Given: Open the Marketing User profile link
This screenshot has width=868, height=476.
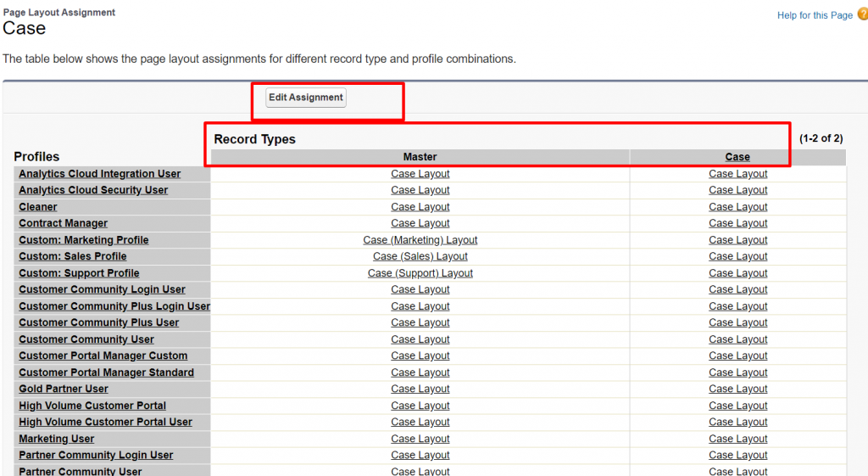Looking at the screenshot, I should [x=57, y=439].
